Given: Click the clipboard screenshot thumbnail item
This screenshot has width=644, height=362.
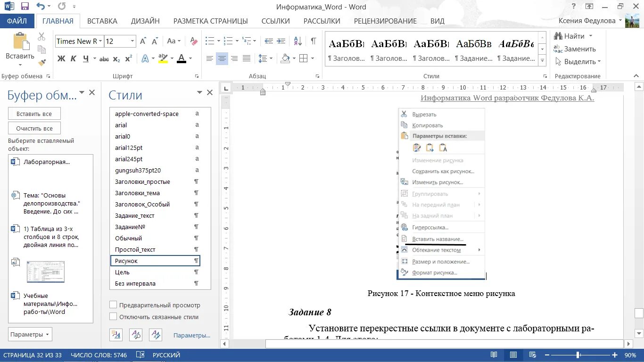Looking at the screenshot, I should click(x=46, y=271).
